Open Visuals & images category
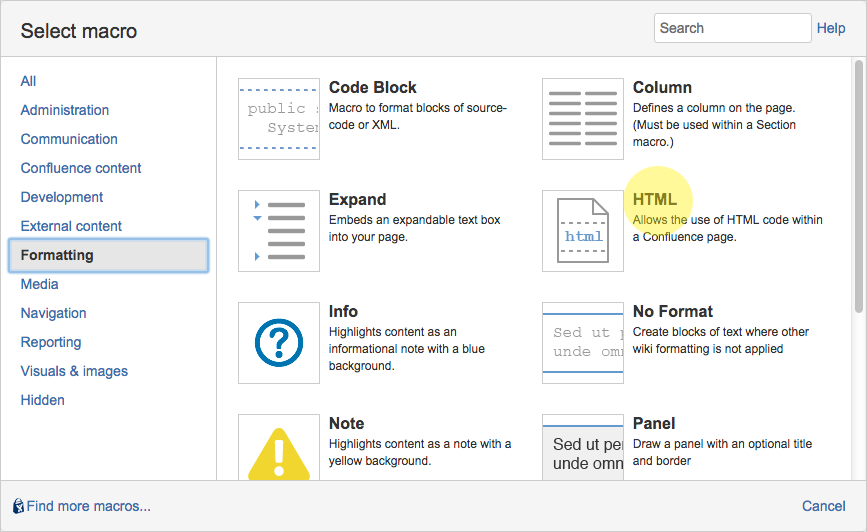This screenshot has height=532, width=867. (x=74, y=371)
